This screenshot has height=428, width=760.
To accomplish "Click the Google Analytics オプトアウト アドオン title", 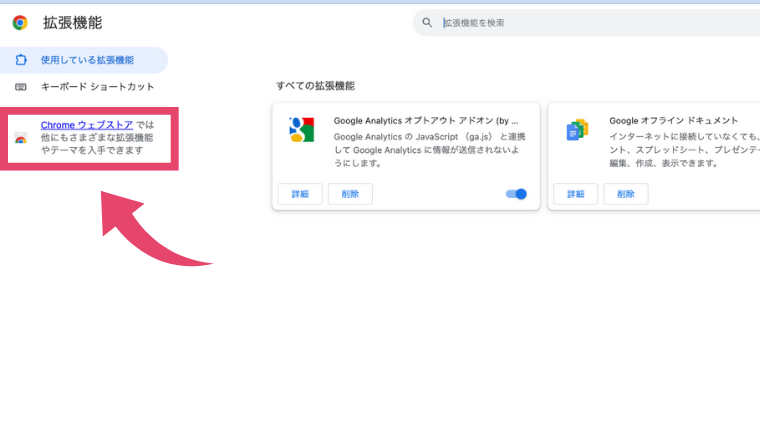I will (426, 121).
